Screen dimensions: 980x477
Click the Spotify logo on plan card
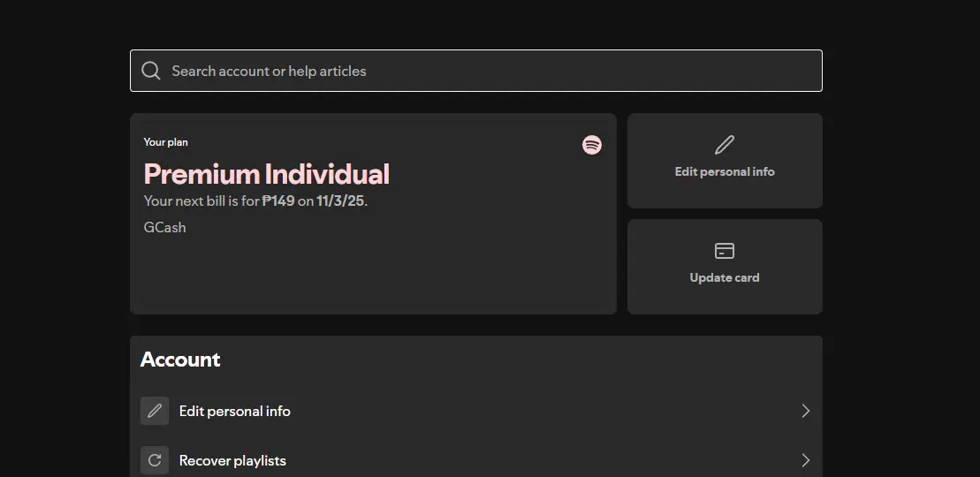coord(592,145)
